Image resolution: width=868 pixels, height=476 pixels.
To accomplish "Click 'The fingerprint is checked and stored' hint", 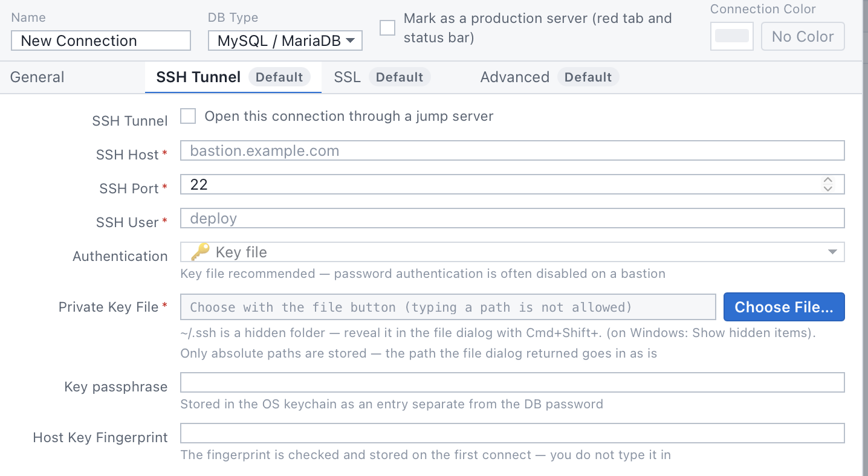I will point(426,455).
